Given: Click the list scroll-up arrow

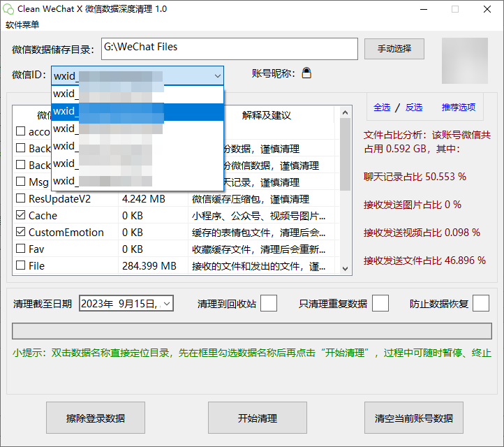Looking at the screenshot, I should (346, 112).
